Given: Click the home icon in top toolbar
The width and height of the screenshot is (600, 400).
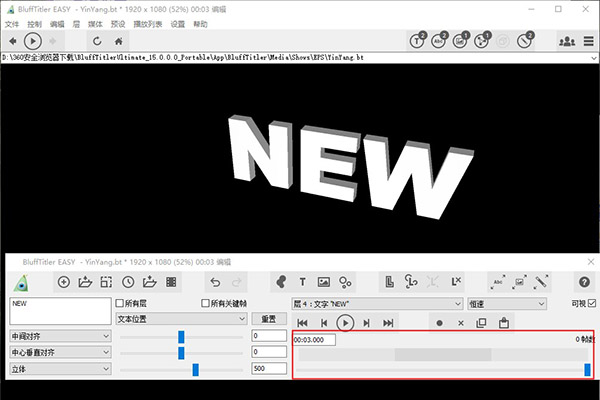Looking at the screenshot, I should pos(120,41).
